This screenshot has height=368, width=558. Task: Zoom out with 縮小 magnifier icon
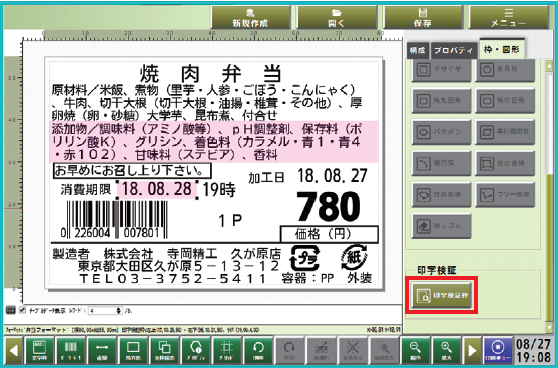[415, 351]
